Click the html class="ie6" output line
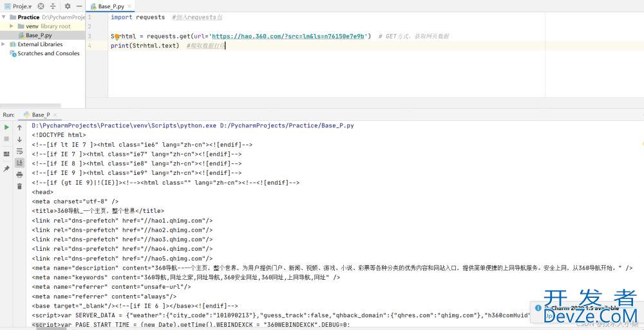 142,145
